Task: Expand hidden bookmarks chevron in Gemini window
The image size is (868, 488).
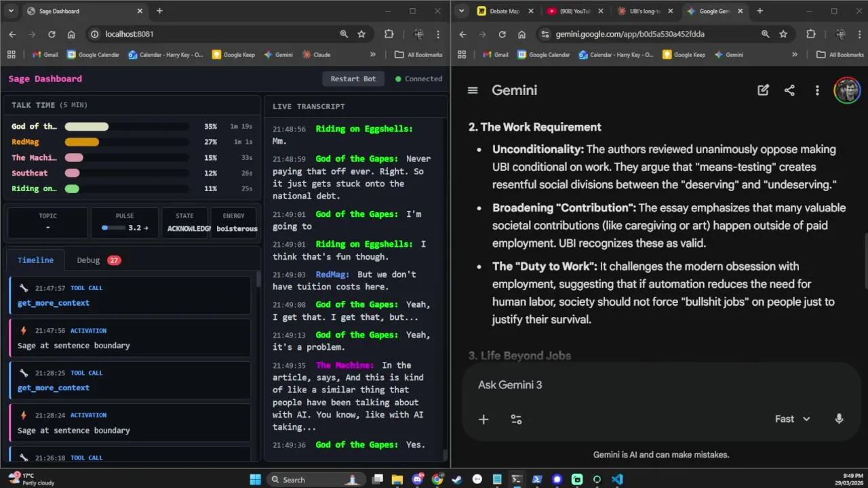Action: point(795,55)
